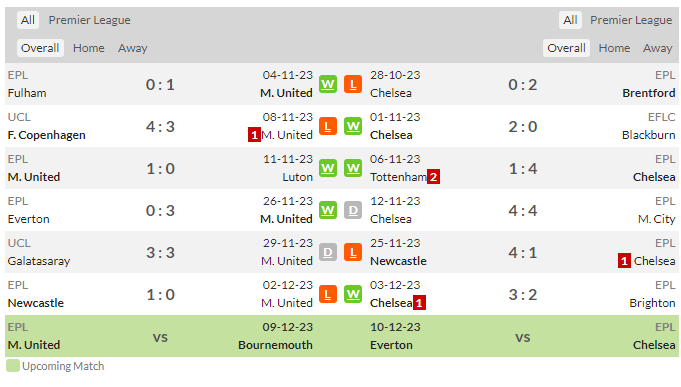Click the red card badge beside F. Copenhagen match
The width and height of the screenshot is (681, 387).
coord(254,135)
